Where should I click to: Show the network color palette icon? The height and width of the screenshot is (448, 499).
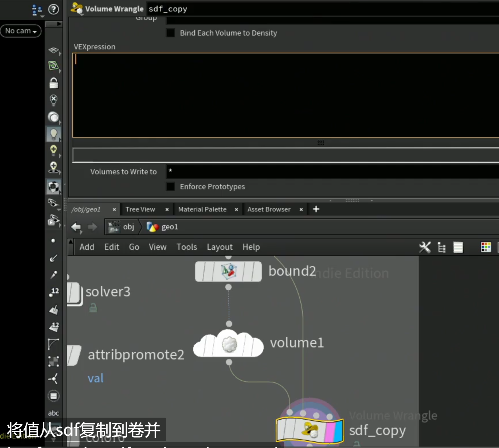click(486, 247)
